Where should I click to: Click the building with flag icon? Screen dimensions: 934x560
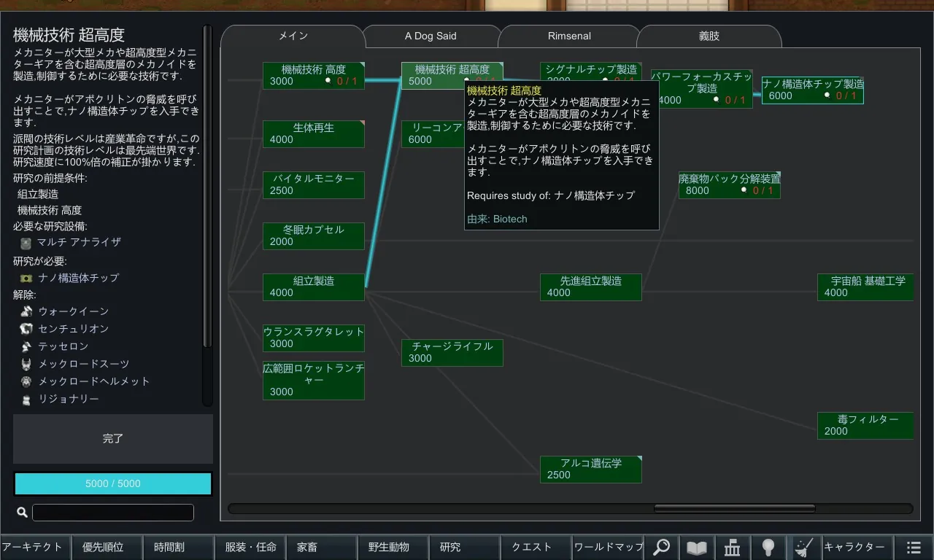[733, 547]
